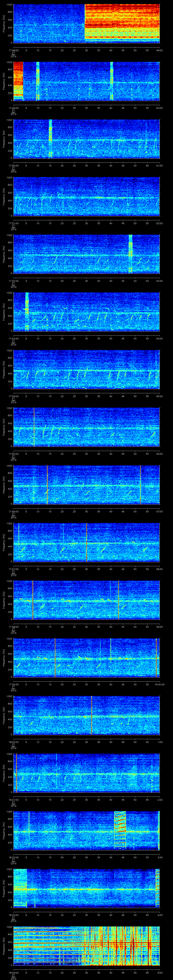Click the 17:55:00 start time label
The width and height of the screenshot is (173, 980).
coord(13,454)
